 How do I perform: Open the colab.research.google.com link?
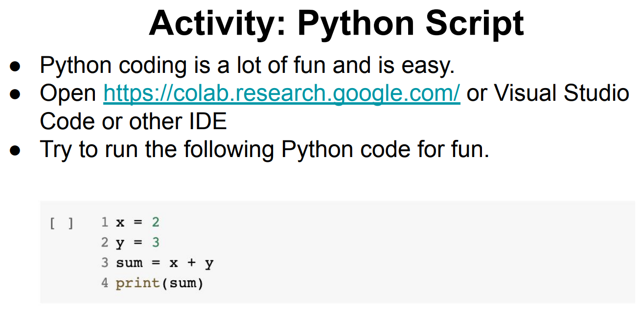281,93
